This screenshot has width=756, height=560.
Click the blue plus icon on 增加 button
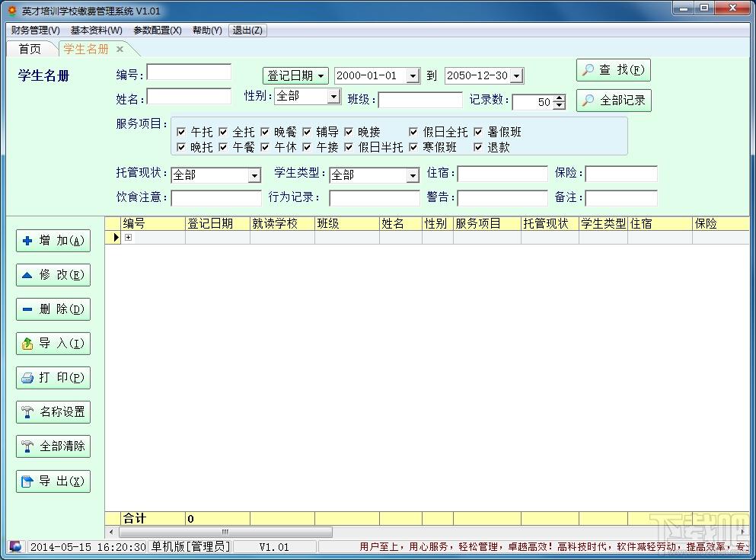[x=28, y=241]
